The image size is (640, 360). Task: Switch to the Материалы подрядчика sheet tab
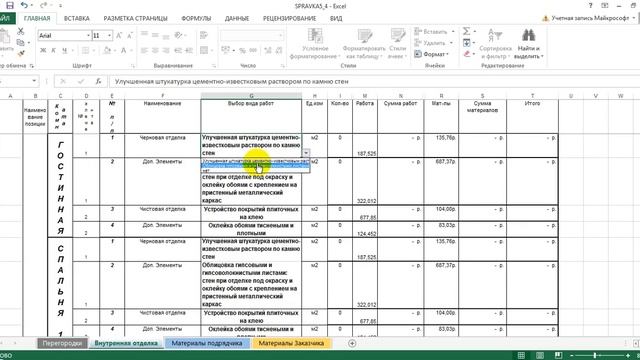click(207, 343)
